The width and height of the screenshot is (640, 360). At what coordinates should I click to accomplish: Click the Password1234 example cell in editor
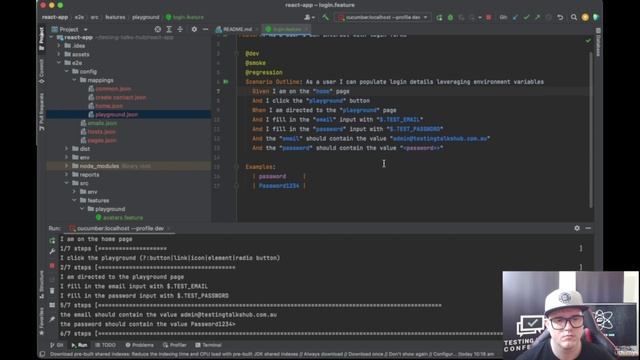[279, 186]
